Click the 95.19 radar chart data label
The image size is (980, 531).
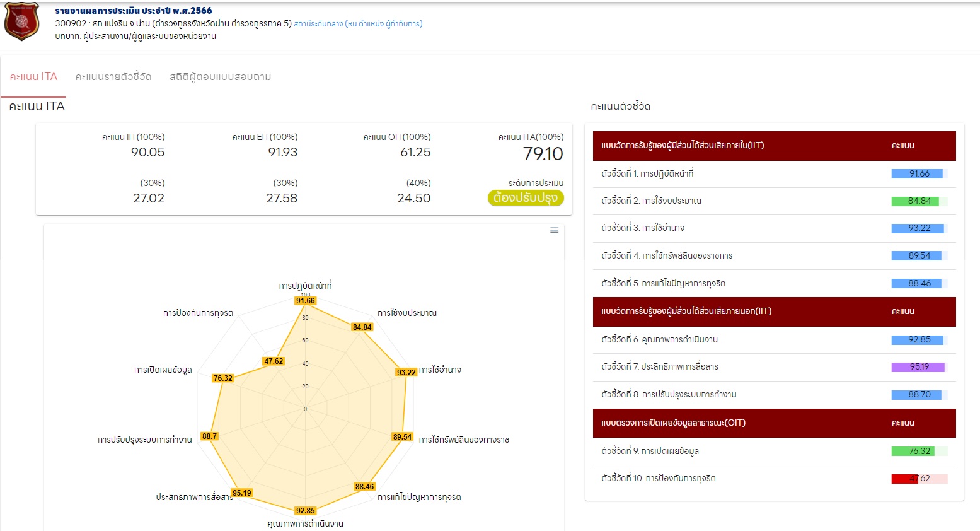(241, 493)
